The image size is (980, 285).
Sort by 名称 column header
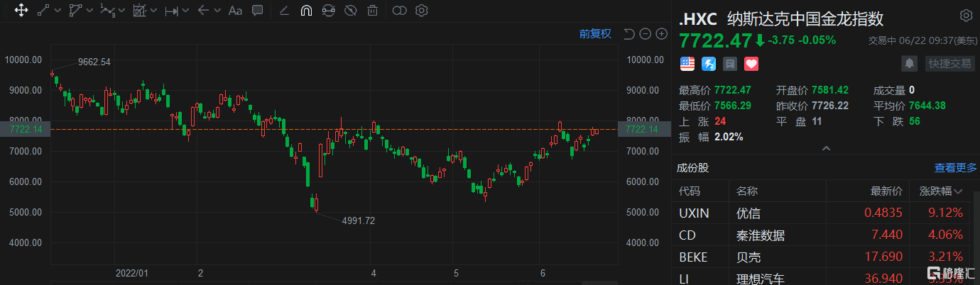[x=747, y=191]
